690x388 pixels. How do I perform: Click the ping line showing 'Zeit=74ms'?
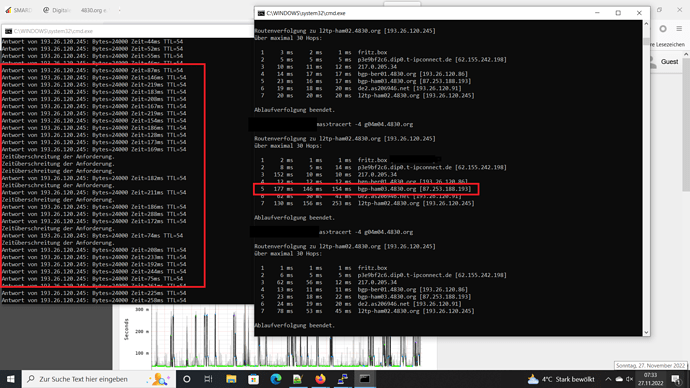click(x=92, y=235)
